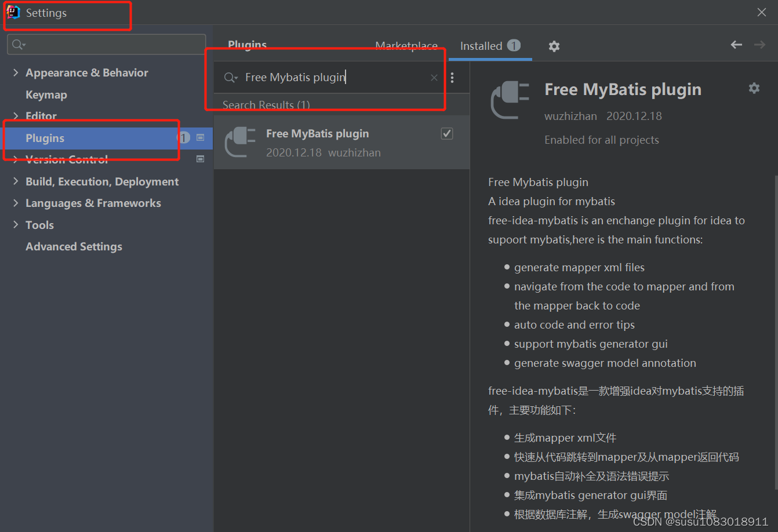778x532 pixels.
Task: Open plugin search options three-dot menu
Action: coord(452,78)
